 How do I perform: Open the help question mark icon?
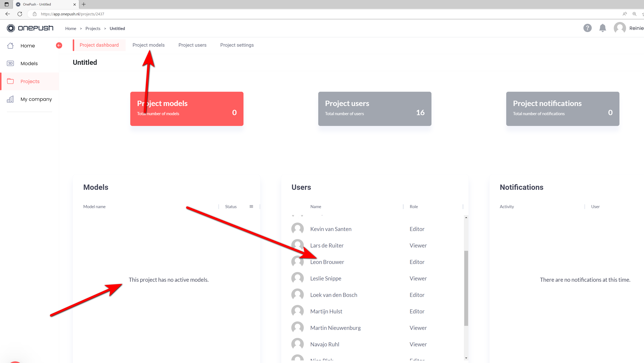588,28
